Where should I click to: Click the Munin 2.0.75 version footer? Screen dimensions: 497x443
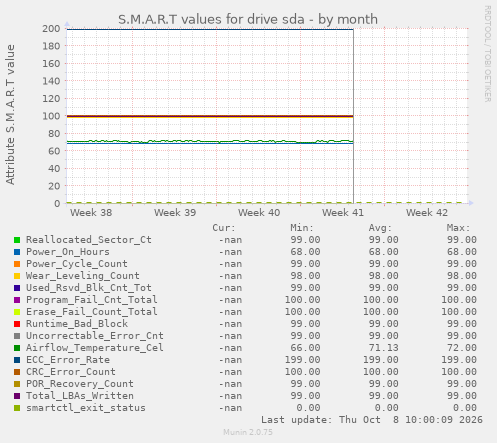click(x=248, y=432)
